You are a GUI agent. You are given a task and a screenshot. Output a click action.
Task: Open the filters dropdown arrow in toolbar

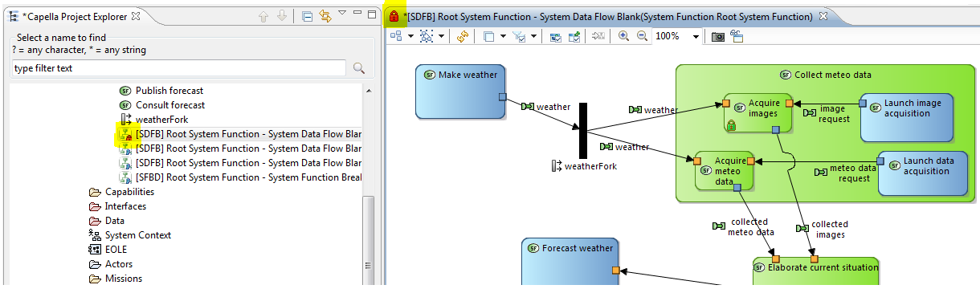click(x=533, y=36)
